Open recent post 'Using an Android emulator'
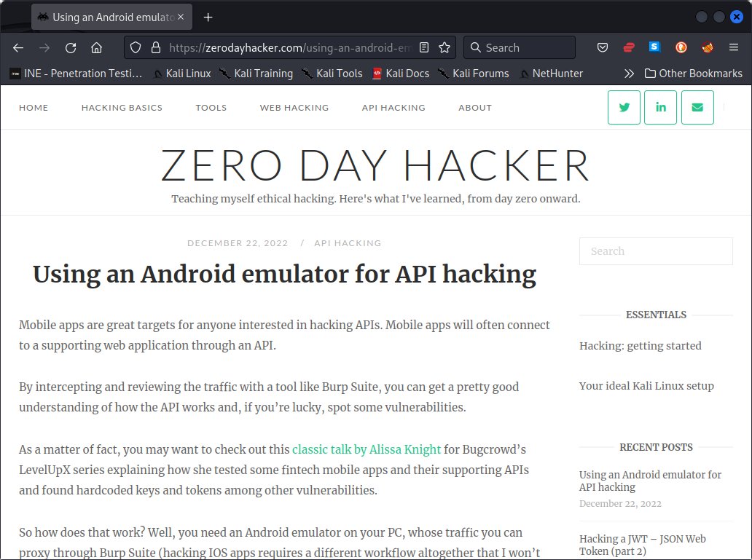This screenshot has width=752, height=560. [650, 481]
